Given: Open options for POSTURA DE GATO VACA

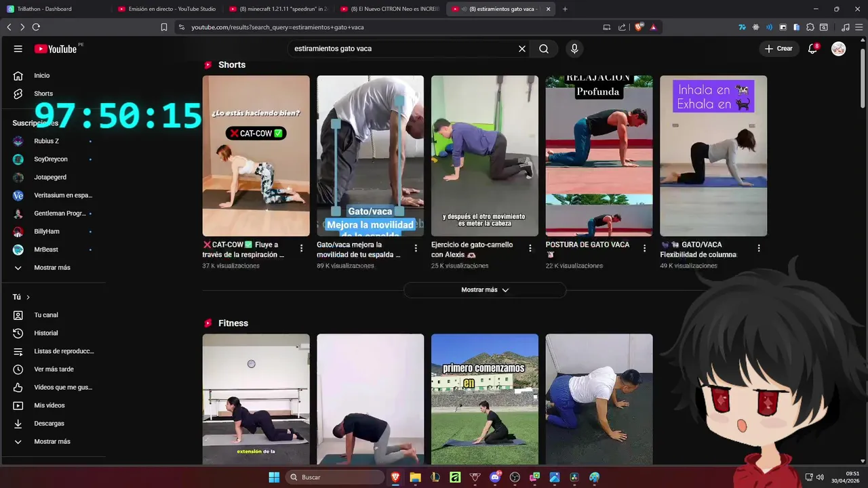Looking at the screenshot, I should 645,248.
